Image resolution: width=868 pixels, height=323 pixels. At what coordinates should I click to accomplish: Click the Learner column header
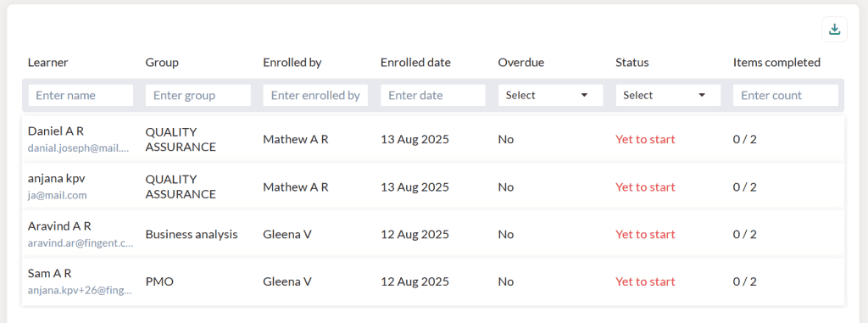(x=48, y=63)
